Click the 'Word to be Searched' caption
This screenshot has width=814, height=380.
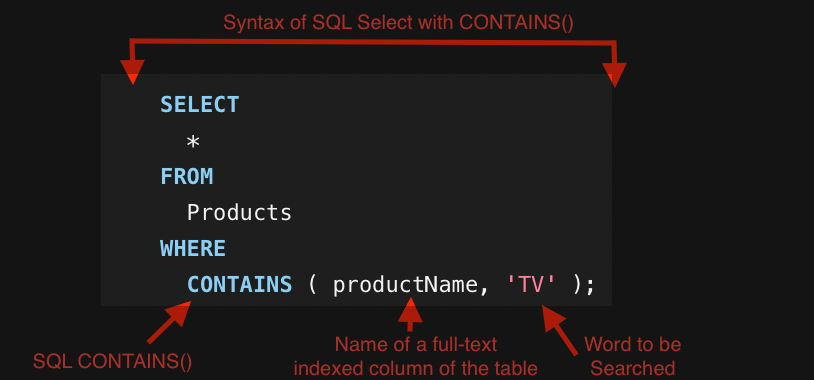pos(632,356)
